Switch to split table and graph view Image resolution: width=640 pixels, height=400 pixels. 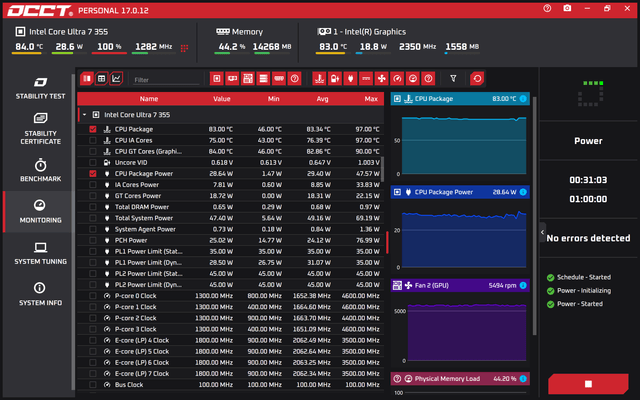pos(87,78)
